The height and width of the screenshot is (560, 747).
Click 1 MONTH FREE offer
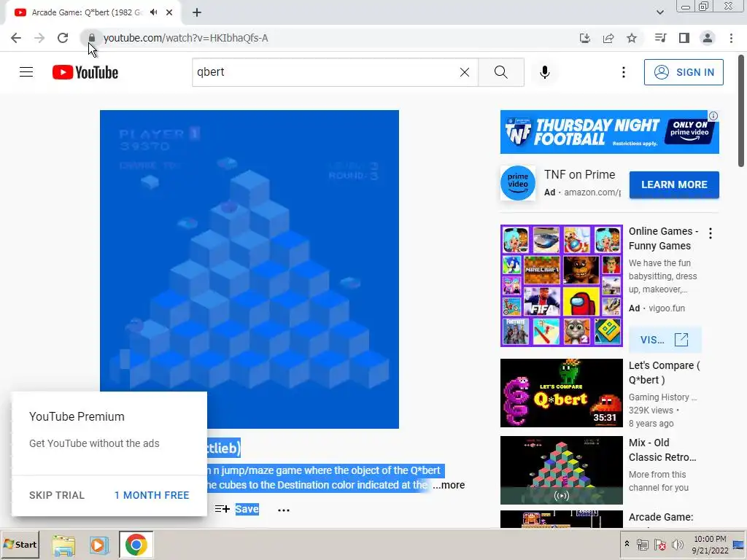[x=152, y=495]
